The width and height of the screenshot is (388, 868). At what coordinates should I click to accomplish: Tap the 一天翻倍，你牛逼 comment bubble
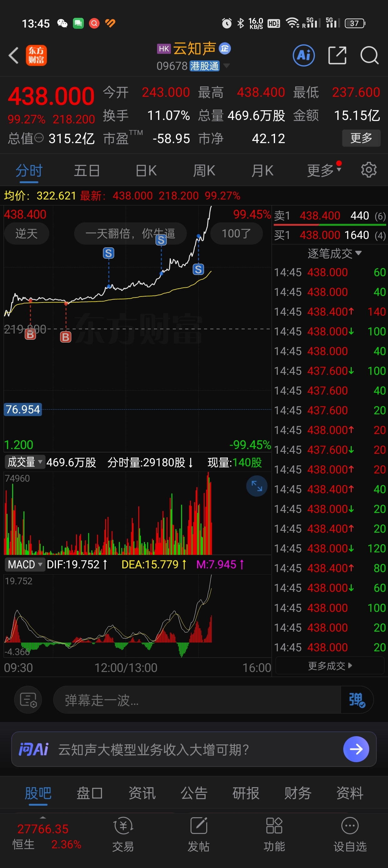point(130,233)
